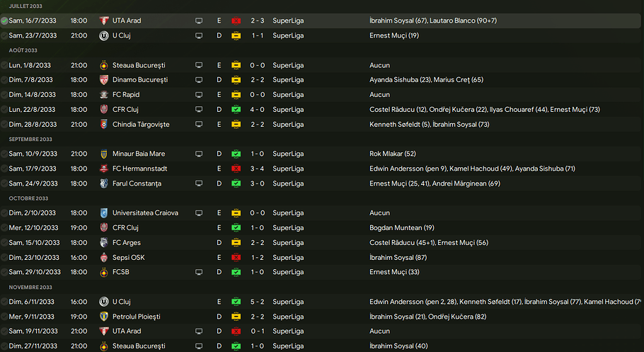The width and height of the screenshot is (644, 352).
Task: Click the Steaua București club badge on 1/8/2033
Action: 104,65
